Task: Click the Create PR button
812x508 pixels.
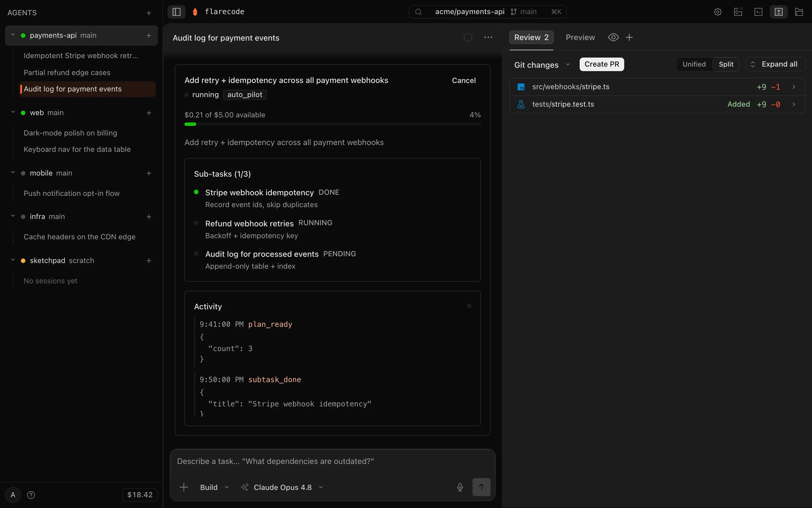Action: (x=602, y=64)
